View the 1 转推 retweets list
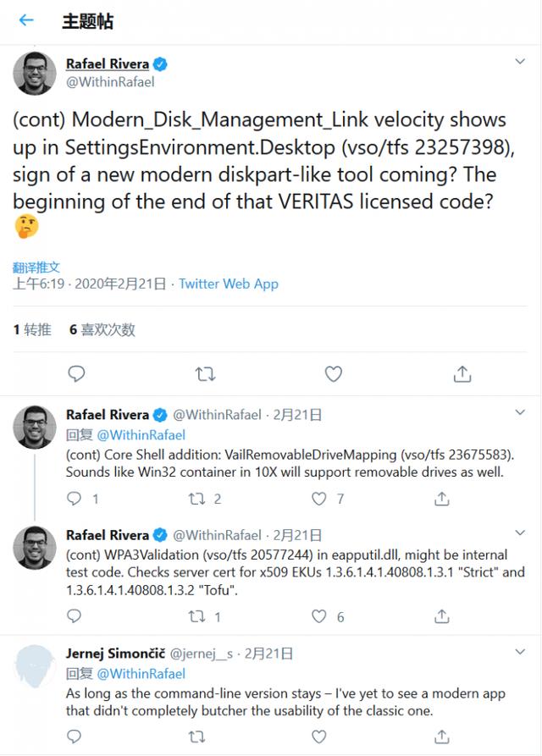Image resolution: width=542 pixels, height=756 pixels. (x=32, y=330)
